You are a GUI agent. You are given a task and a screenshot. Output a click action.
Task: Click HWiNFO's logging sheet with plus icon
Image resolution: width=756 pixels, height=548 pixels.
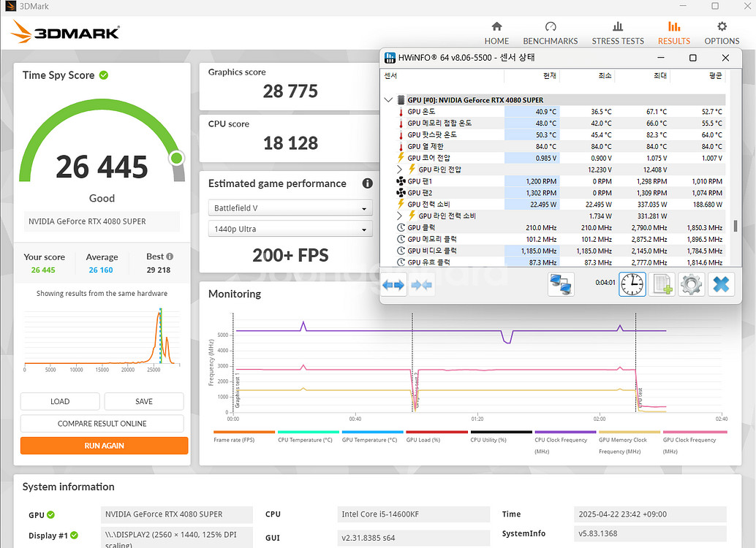662,284
